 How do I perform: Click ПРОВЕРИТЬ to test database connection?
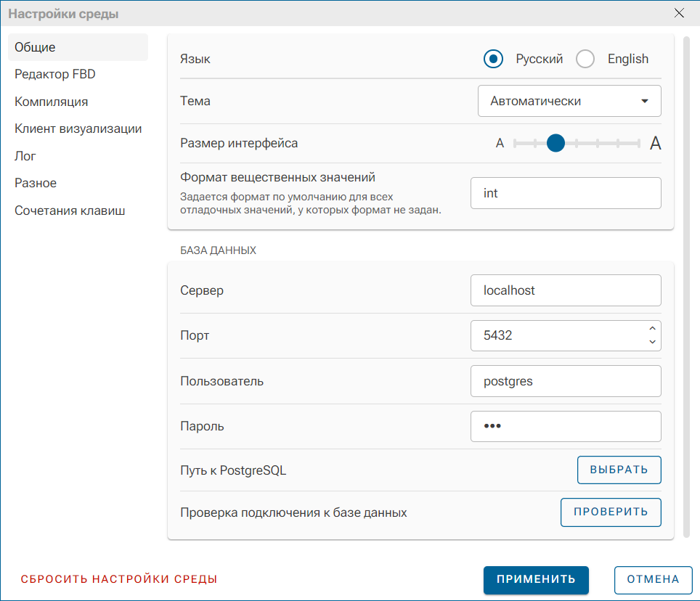pos(611,512)
